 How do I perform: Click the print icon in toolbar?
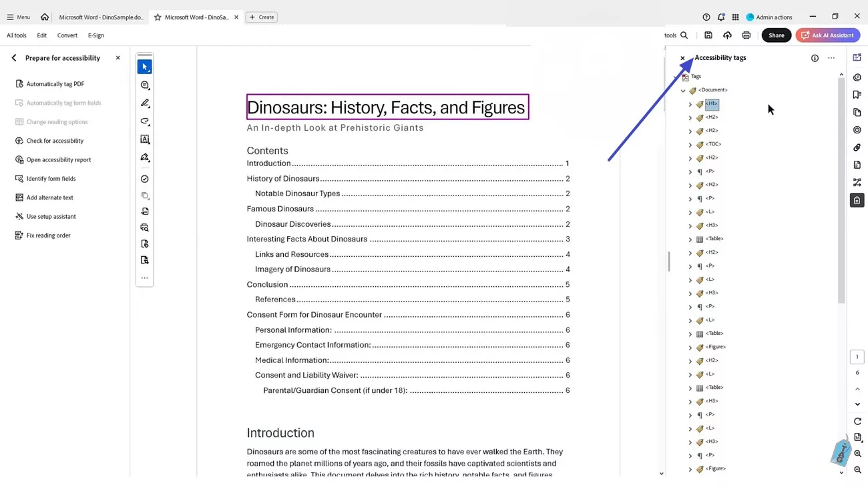(746, 35)
